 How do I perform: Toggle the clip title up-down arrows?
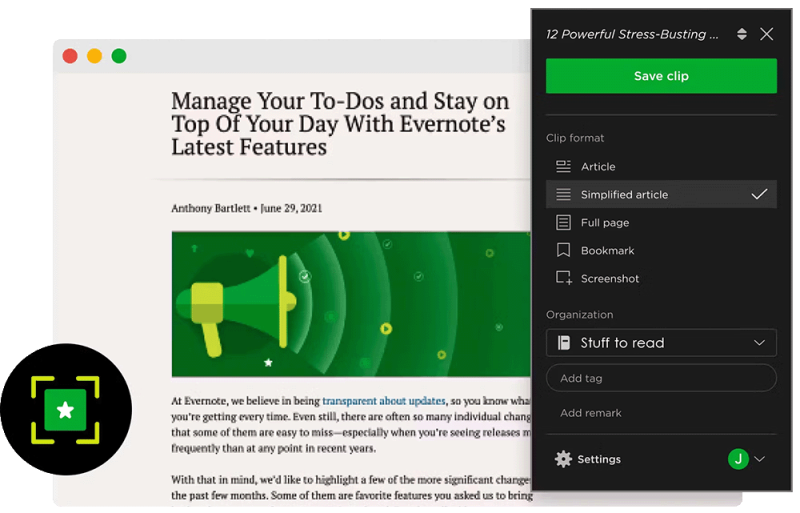741,34
